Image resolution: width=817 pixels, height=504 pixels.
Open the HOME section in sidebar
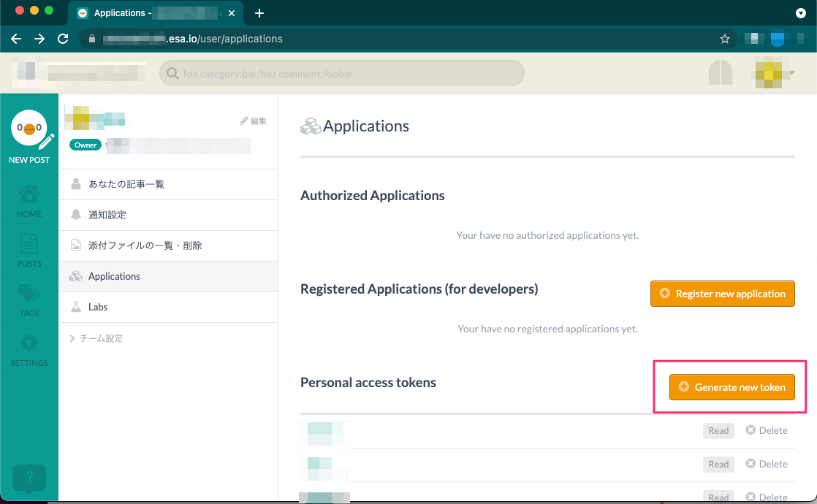tap(29, 200)
